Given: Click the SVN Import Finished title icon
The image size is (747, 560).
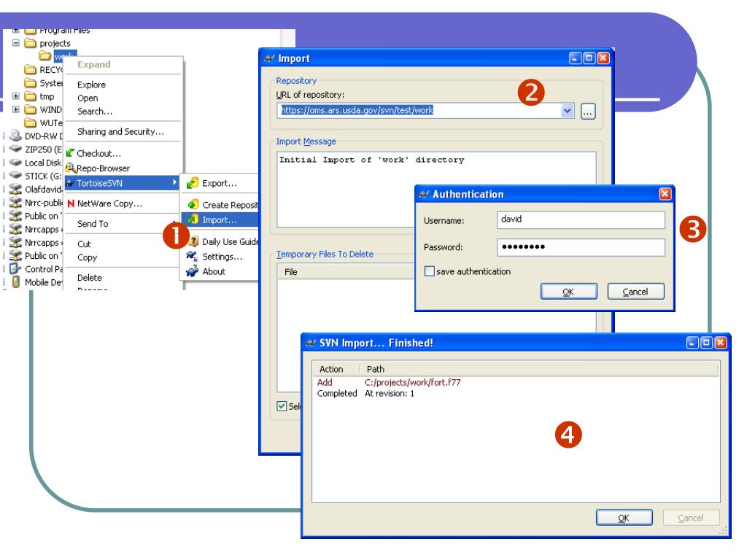Looking at the screenshot, I should (x=311, y=343).
